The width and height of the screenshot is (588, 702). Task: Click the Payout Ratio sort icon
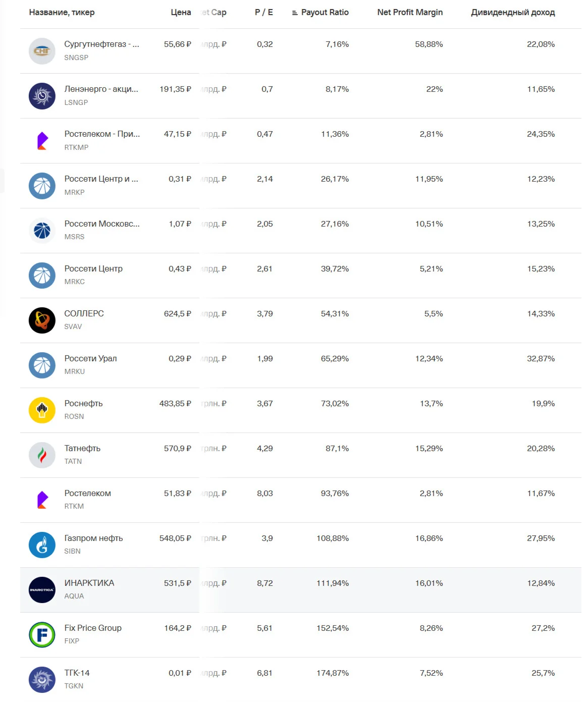295,13
